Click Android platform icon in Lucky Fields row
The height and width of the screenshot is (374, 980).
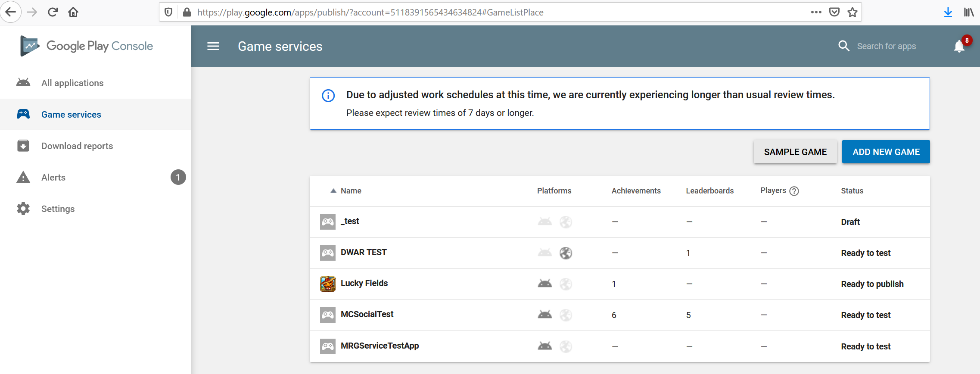point(545,284)
